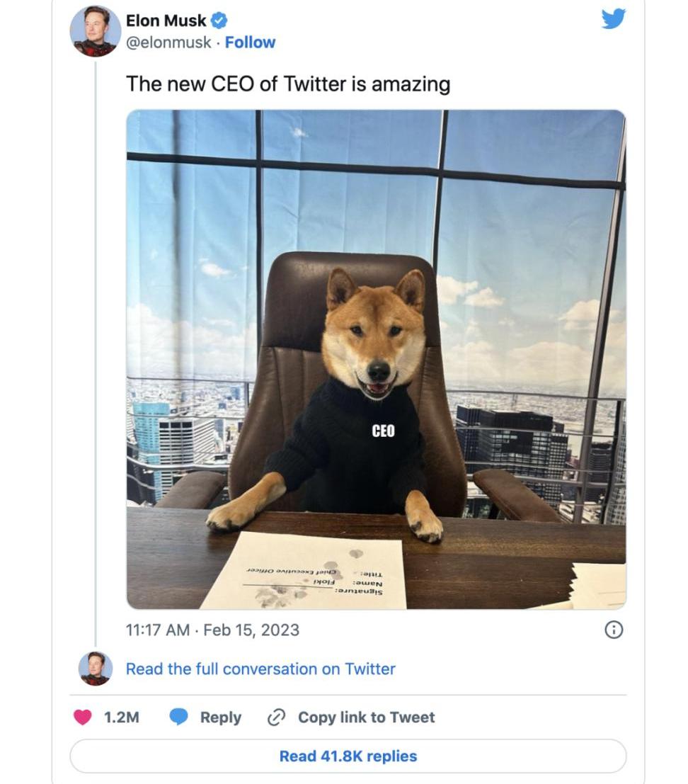Click small avatar beside conversation link
Viewport: 688px width, 784px height.
coord(95,669)
